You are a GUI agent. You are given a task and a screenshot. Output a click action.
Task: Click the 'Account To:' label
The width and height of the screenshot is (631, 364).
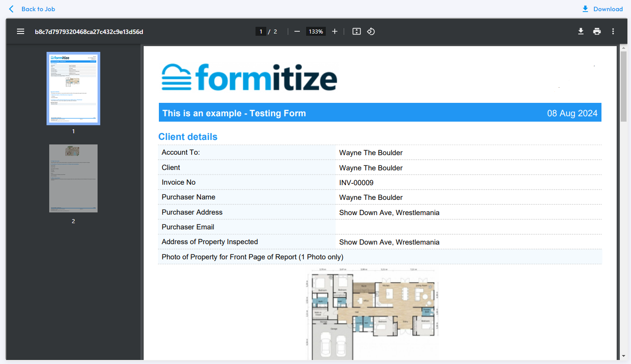(x=181, y=152)
